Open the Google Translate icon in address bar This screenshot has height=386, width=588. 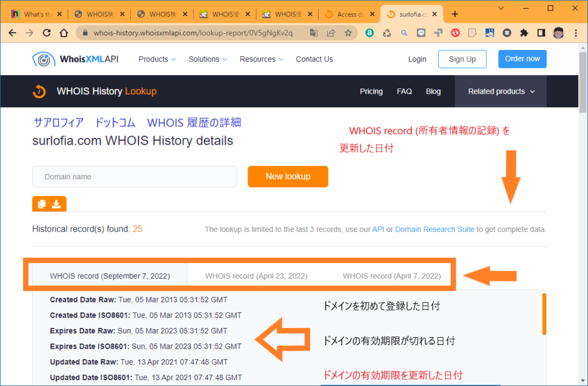(314, 33)
